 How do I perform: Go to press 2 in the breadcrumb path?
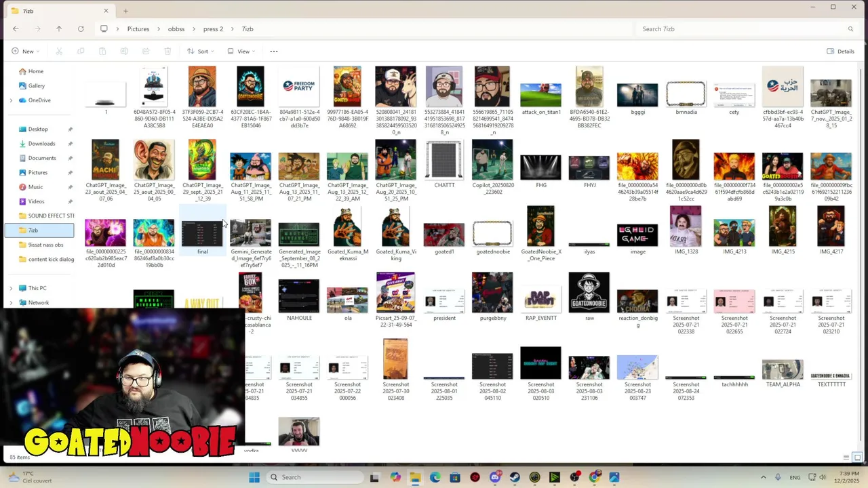click(x=213, y=29)
